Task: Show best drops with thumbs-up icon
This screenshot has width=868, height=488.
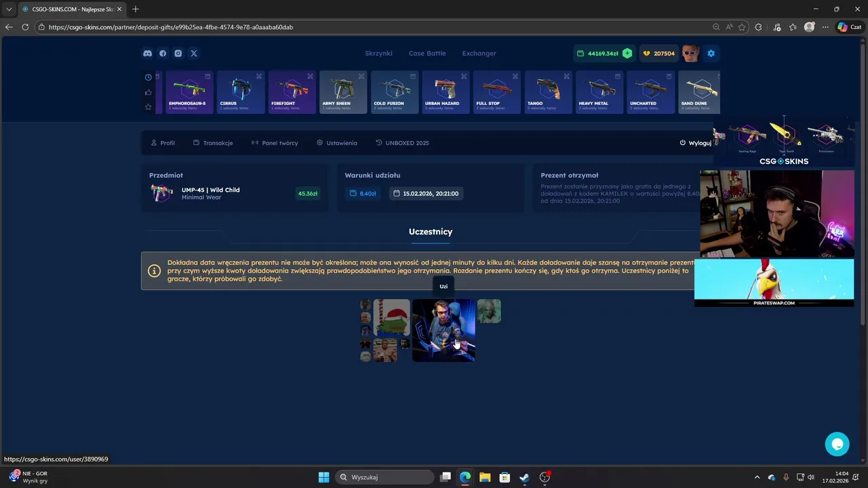Action: coord(149,92)
